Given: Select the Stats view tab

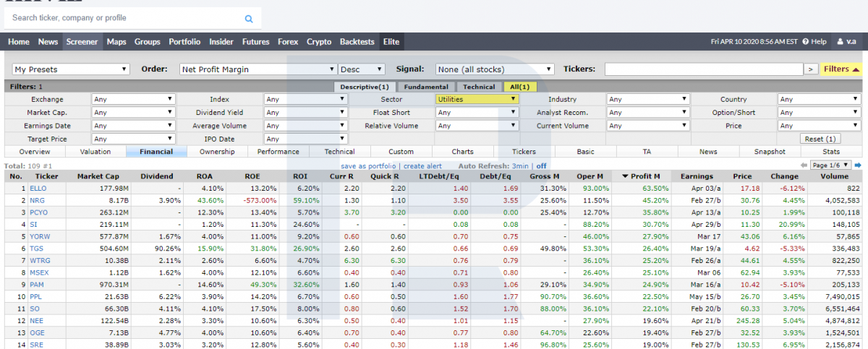Looking at the screenshot, I should [x=831, y=152].
